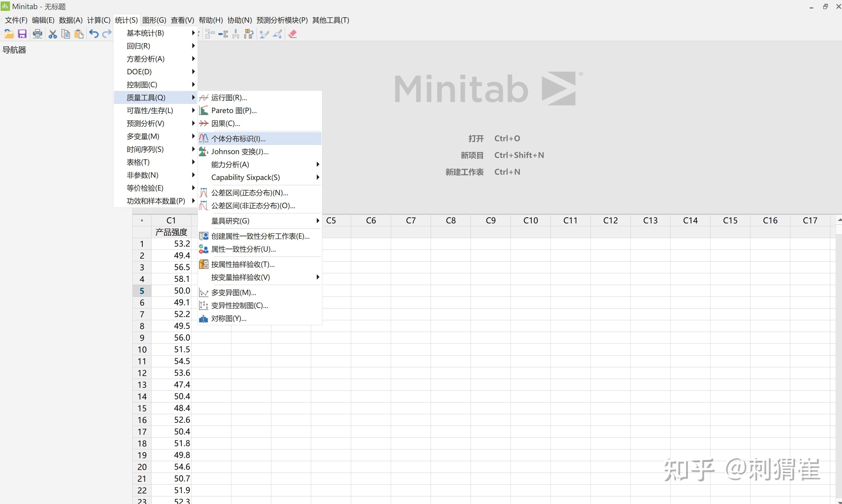Select row header 20

point(142,467)
